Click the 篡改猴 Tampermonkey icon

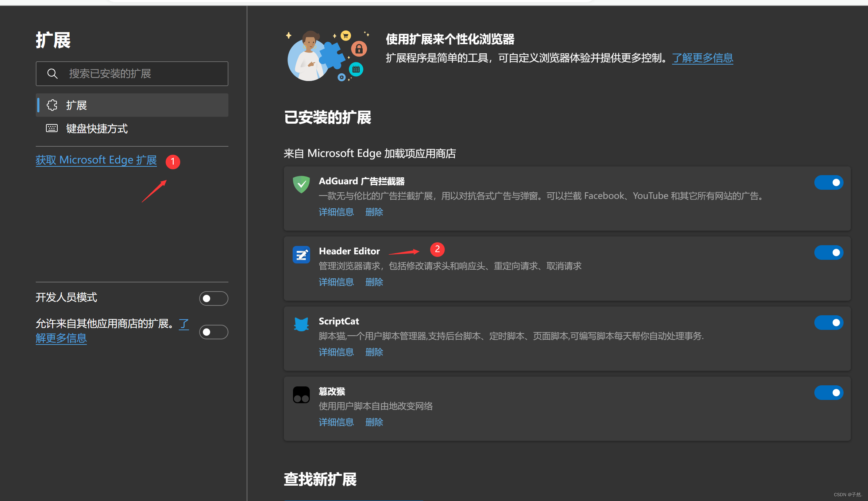pyautogui.click(x=301, y=394)
